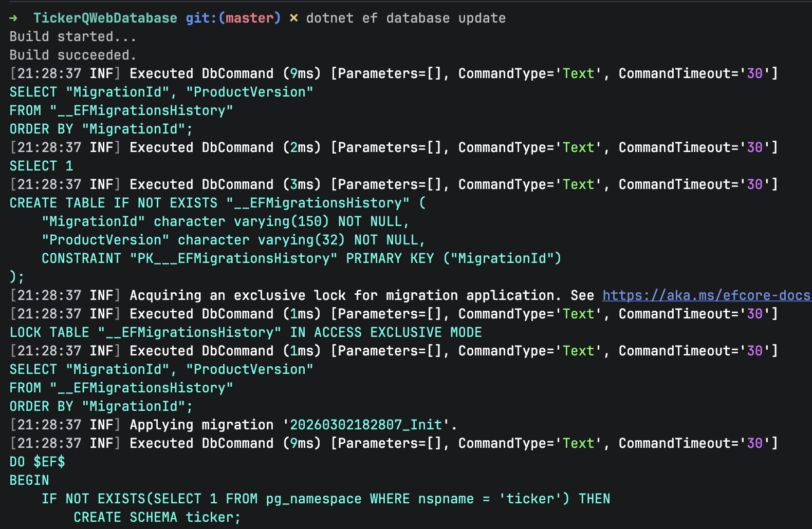Screen dimensions: 812x529
Task: Click the 'Build succeeded.' output line
Action: 72,55
